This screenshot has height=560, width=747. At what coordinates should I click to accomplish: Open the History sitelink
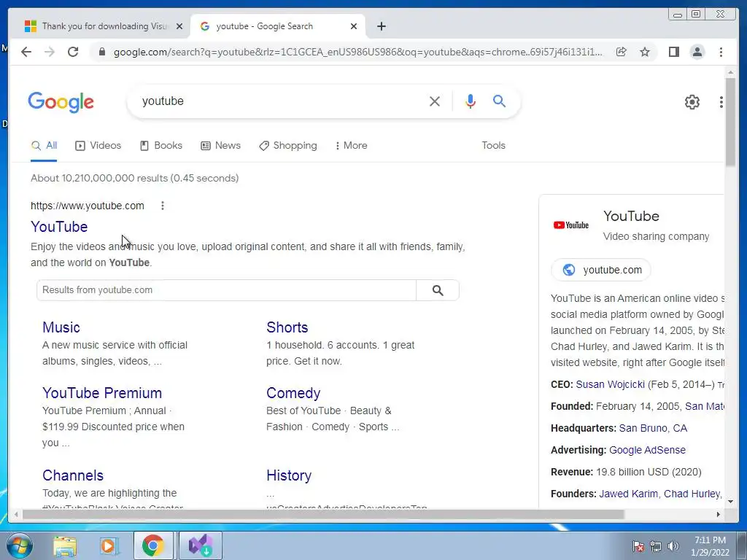[289, 475]
